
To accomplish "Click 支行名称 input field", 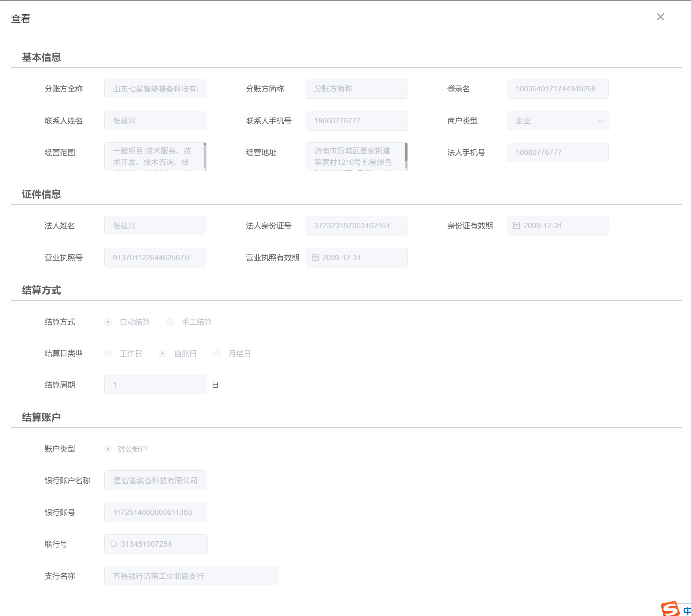I will [191, 576].
